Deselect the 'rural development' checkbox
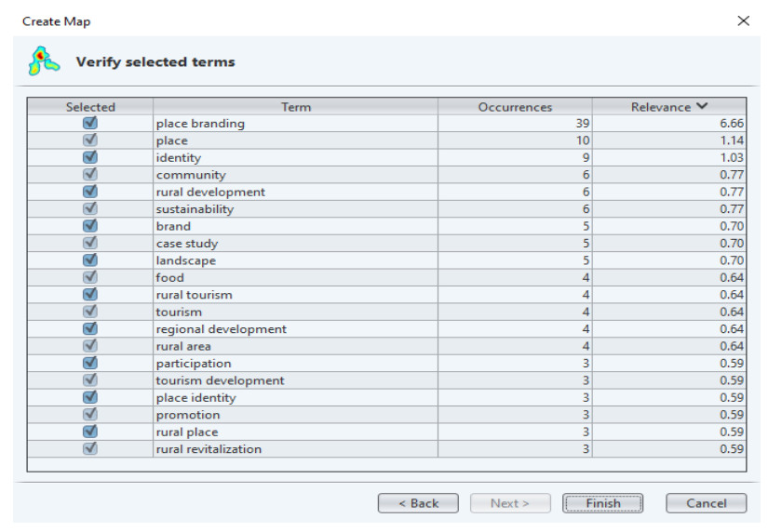768x532 pixels. (90, 193)
